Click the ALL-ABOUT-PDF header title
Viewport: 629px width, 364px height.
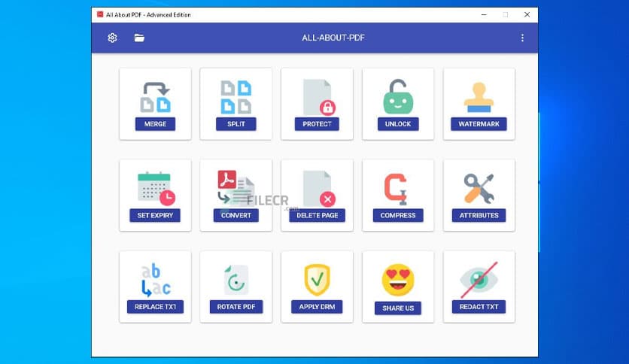click(x=333, y=38)
